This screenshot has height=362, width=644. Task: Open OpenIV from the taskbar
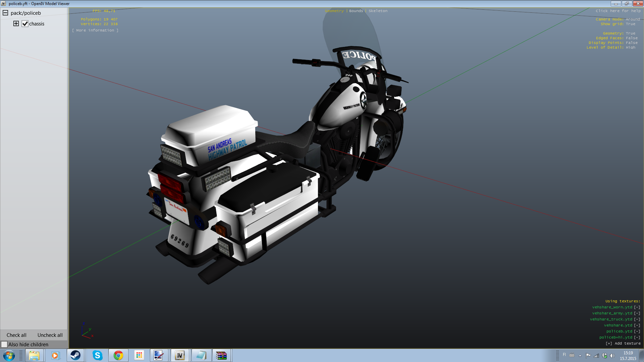pos(180,355)
